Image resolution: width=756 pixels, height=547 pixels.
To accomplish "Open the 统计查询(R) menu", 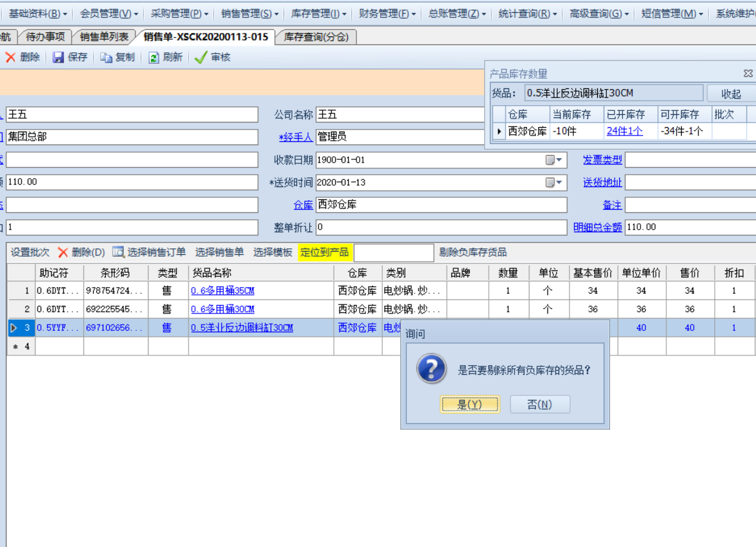I will (x=527, y=14).
